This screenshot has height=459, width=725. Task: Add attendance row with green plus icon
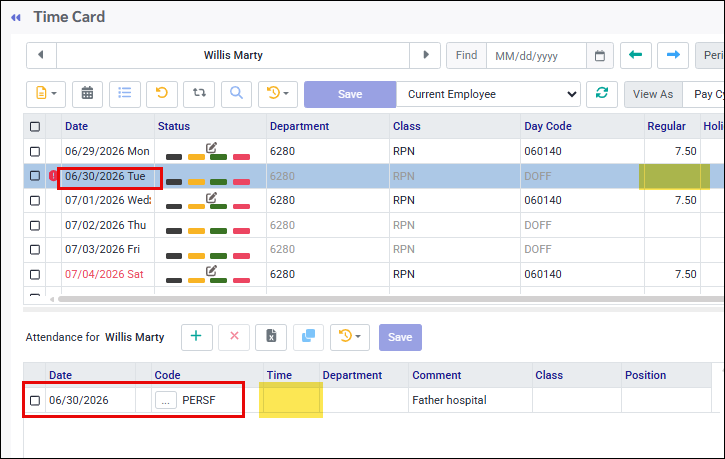tap(197, 337)
